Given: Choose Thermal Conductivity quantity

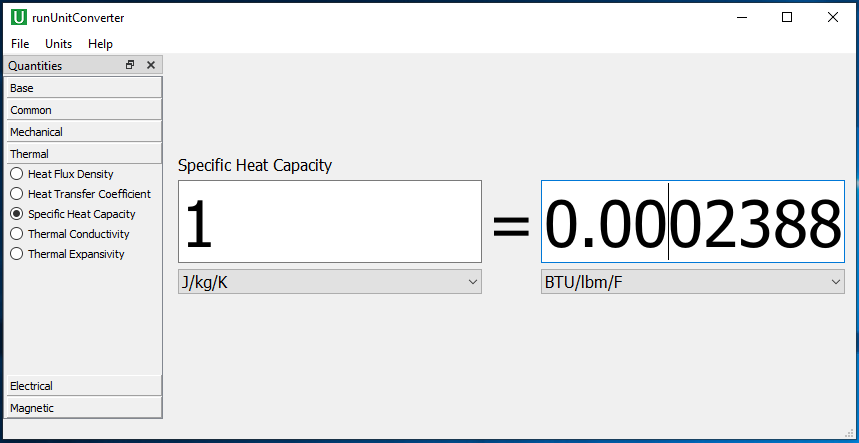Looking at the screenshot, I should [x=70, y=234].
